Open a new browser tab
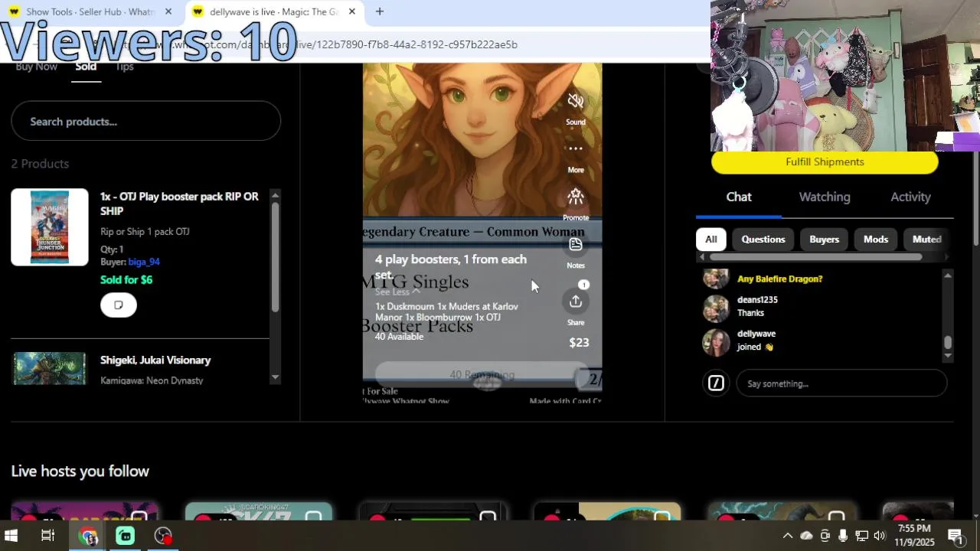Screen dimensions: 980x551 [x=379, y=11]
